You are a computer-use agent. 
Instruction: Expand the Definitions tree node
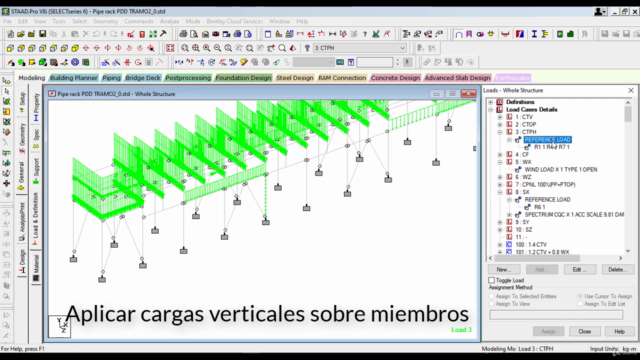coord(491,102)
